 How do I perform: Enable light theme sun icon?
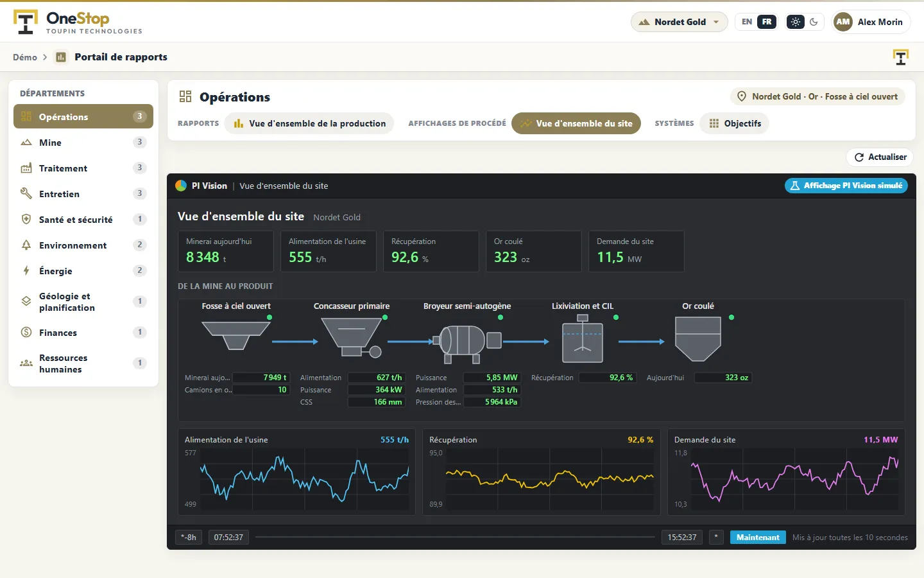(x=796, y=22)
